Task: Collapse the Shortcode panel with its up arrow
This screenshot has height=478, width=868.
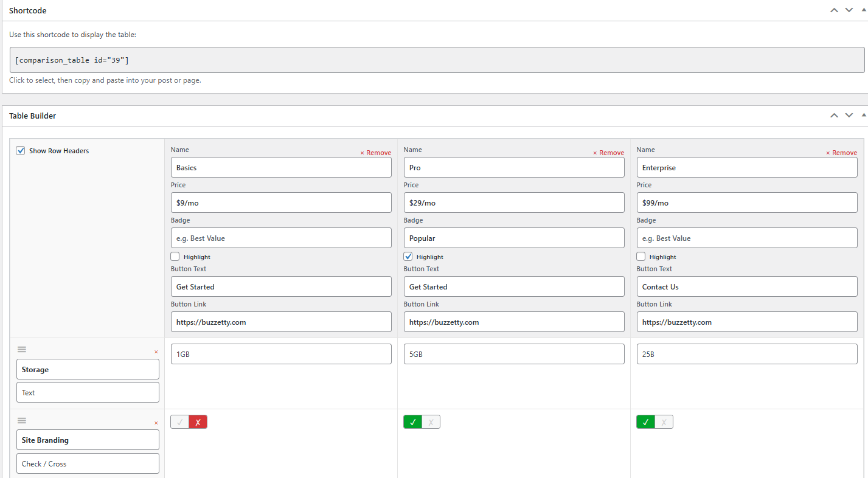Action: point(834,10)
